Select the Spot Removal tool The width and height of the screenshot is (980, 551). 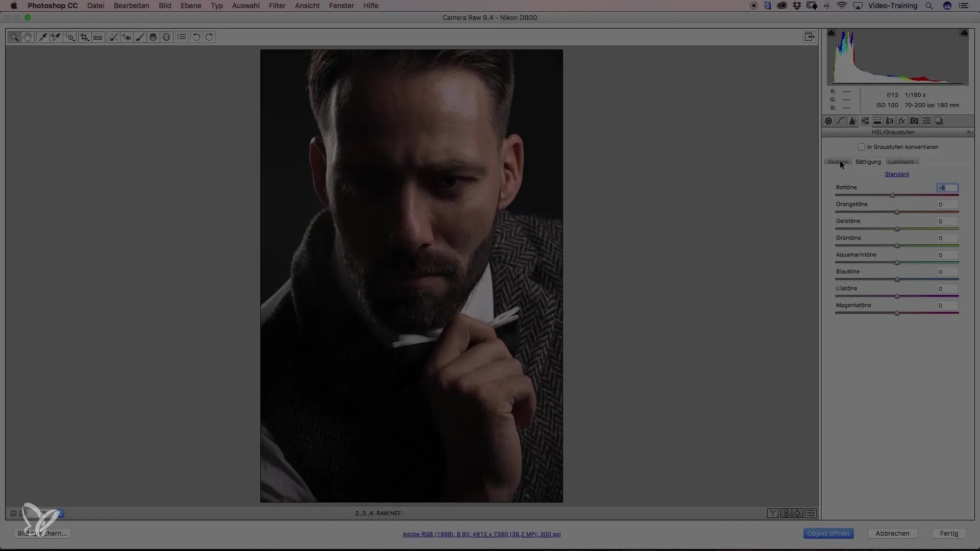[x=113, y=37]
